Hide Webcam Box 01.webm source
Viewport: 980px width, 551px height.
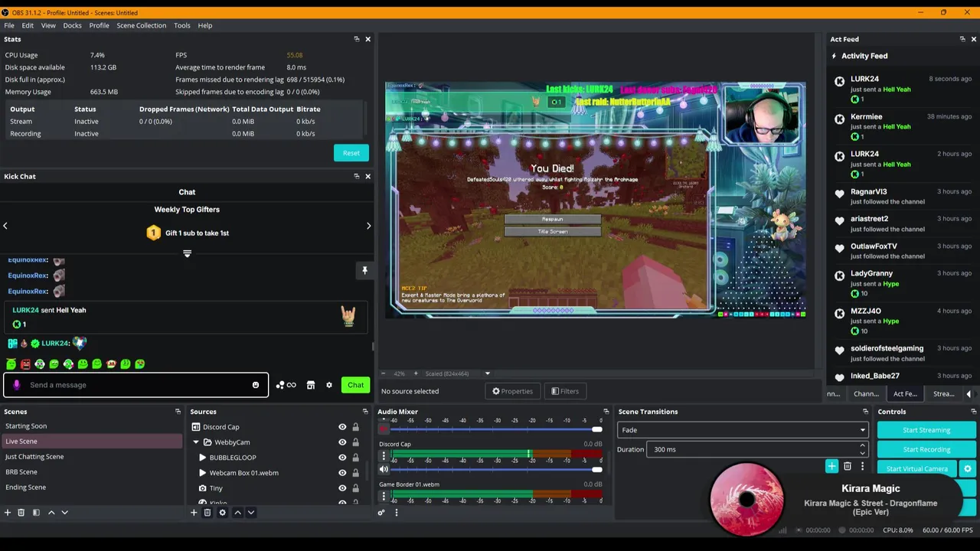click(342, 473)
